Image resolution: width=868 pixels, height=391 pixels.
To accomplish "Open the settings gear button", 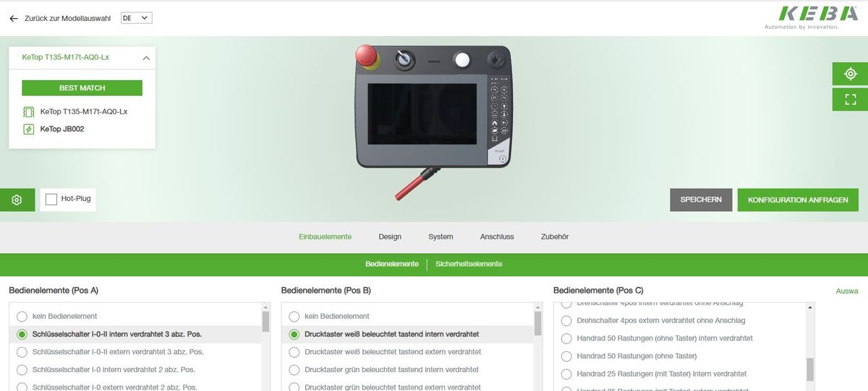I will (x=17, y=199).
